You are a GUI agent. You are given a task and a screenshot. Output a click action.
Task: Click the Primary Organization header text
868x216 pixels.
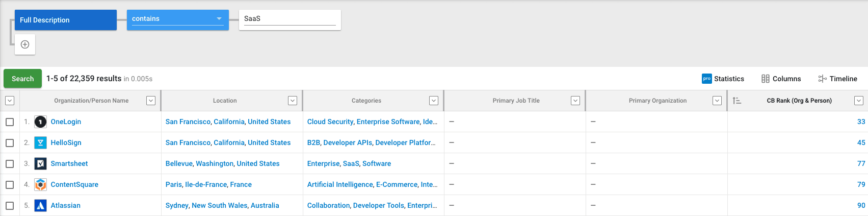pos(657,101)
